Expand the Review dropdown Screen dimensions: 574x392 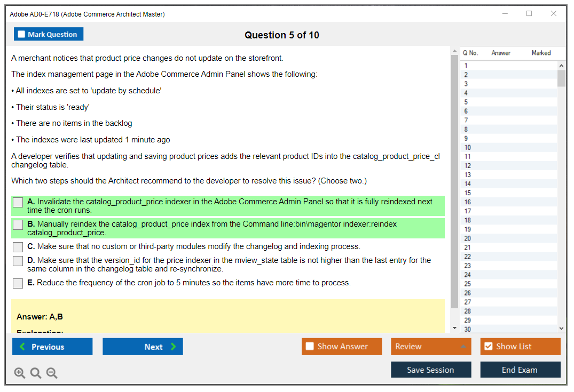click(x=463, y=347)
